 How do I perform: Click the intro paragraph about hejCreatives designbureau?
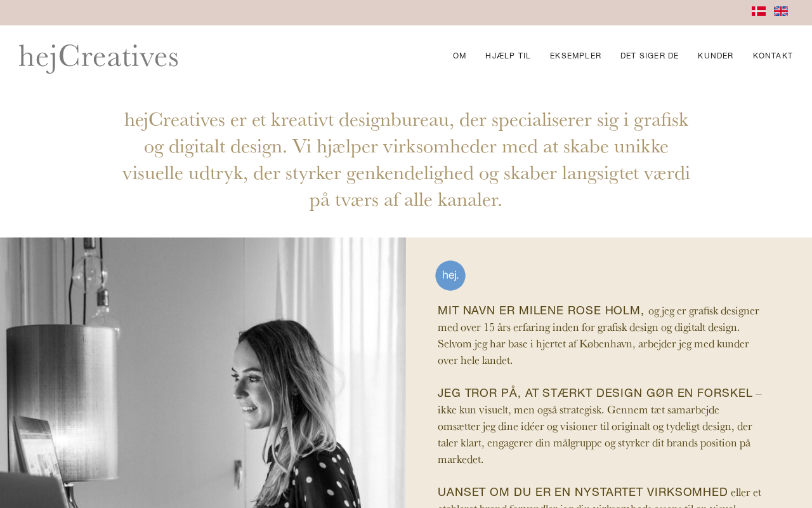[x=406, y=159]
